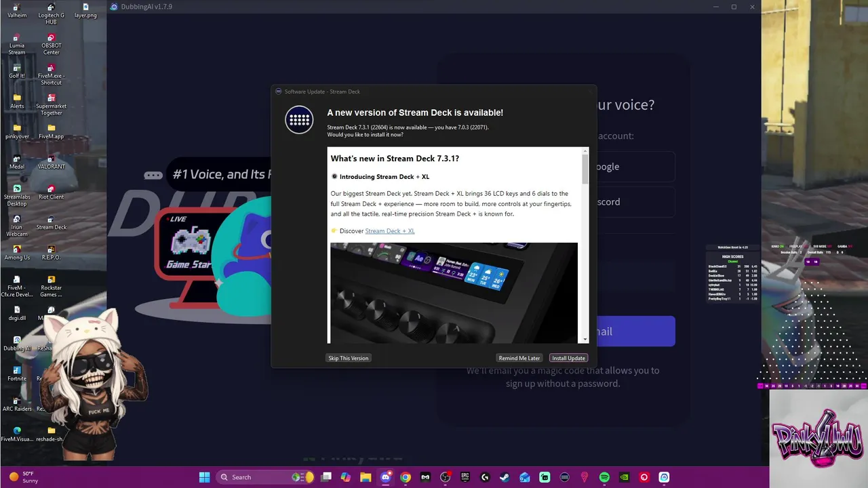Viewport: 868px width, 488px height.
Task: Open Task View from taskbar
Action: 326,477
